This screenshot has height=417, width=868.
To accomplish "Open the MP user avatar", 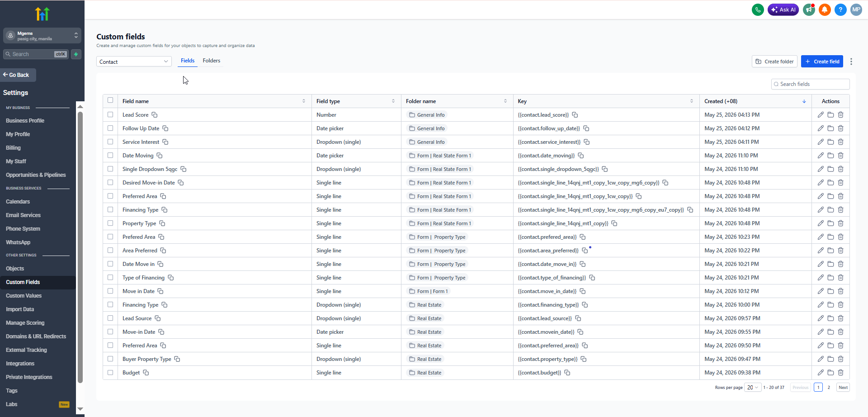I will pos(856,9).
